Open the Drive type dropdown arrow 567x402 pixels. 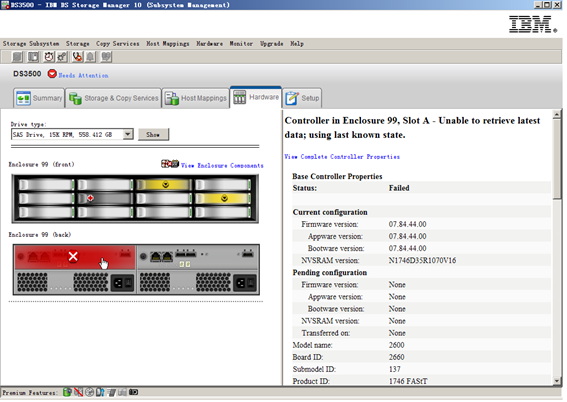click(x=128, y=134)
